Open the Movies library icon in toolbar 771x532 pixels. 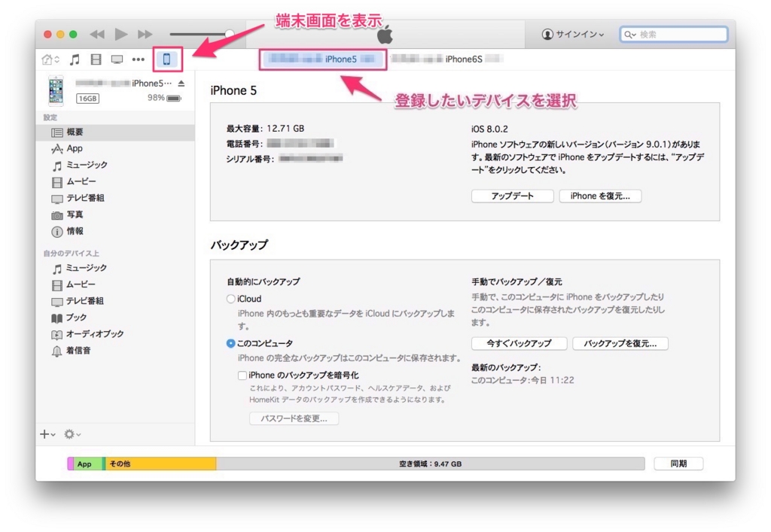[96, 59]
